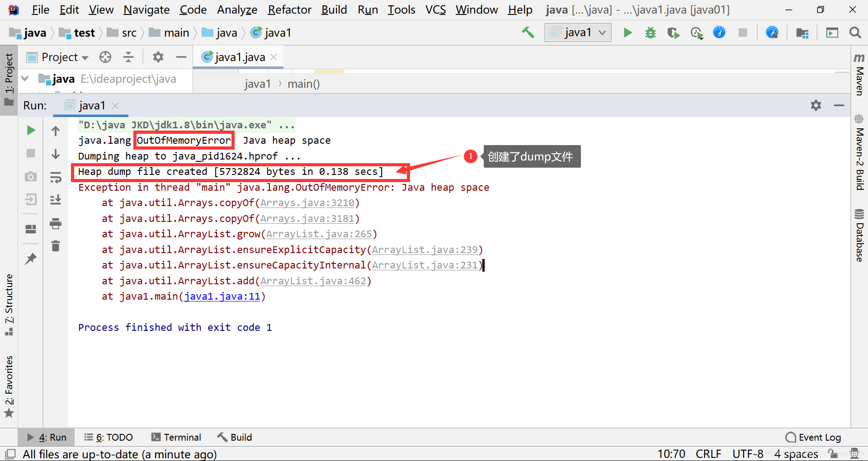
Task: Clear console with trash icon
Action: (56, 246)
